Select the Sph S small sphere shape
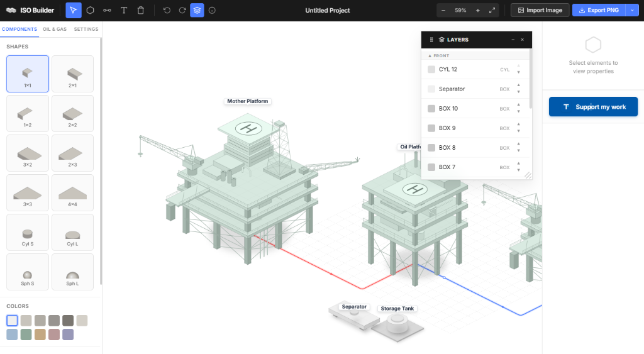The width and height of the screenshot is (644, 354). click(28, 272)
